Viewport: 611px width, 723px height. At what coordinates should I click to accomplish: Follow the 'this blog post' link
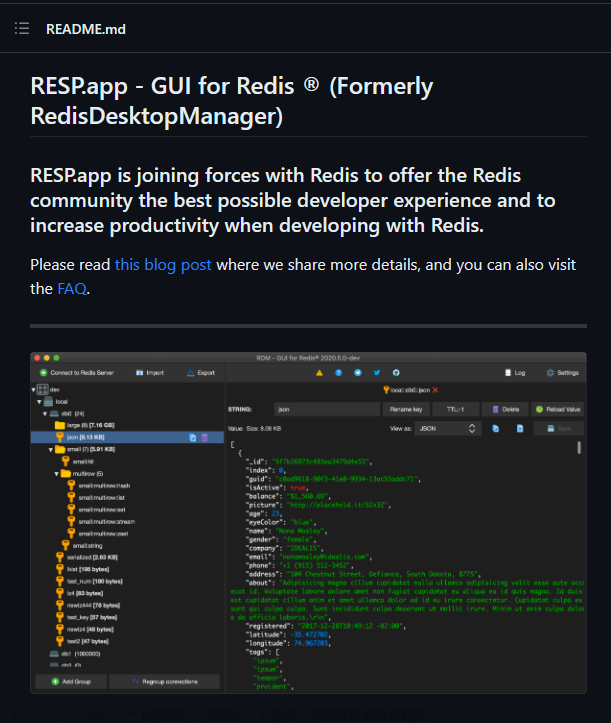[163, 265]
